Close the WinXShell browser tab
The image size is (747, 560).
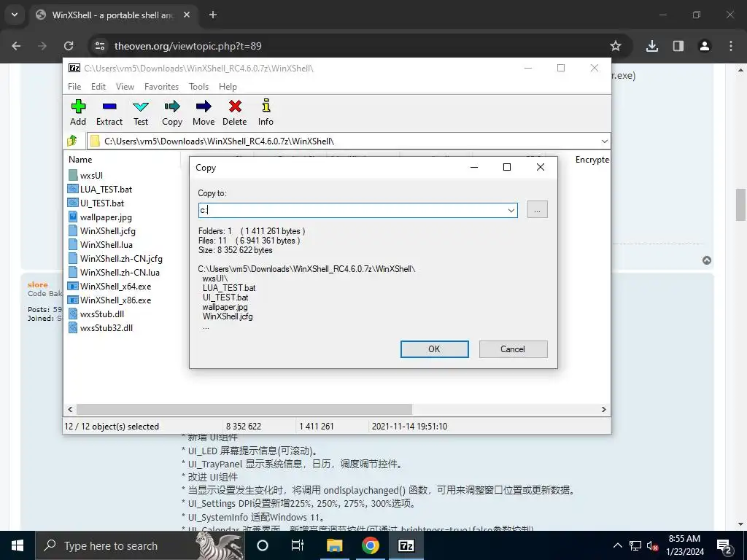(x=187, y=15)
